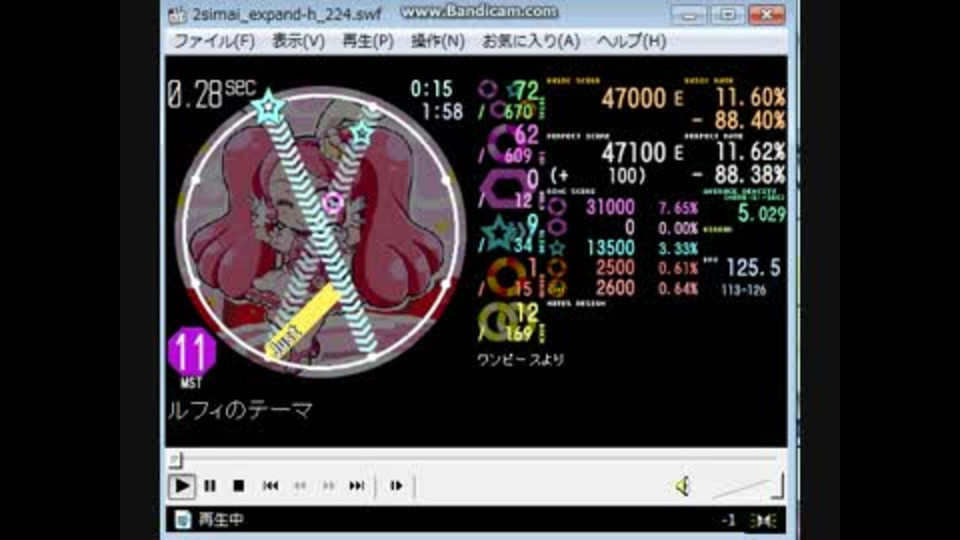Click the 5.029 density value
960x540 pixels.
pyautogui.click(x=762, y=213)
